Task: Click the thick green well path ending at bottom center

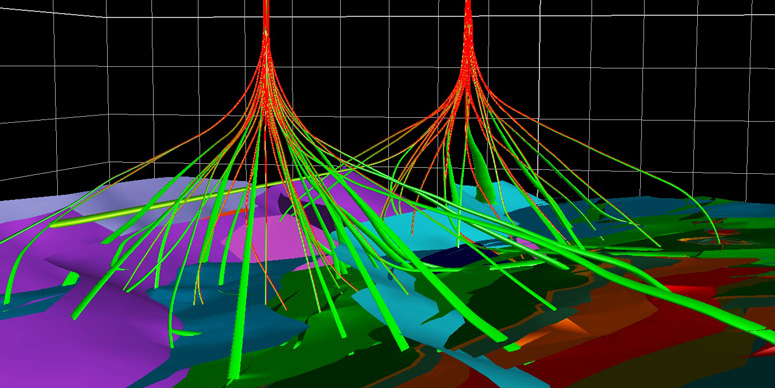Action: pyautogui.click(x=242, y=297)
